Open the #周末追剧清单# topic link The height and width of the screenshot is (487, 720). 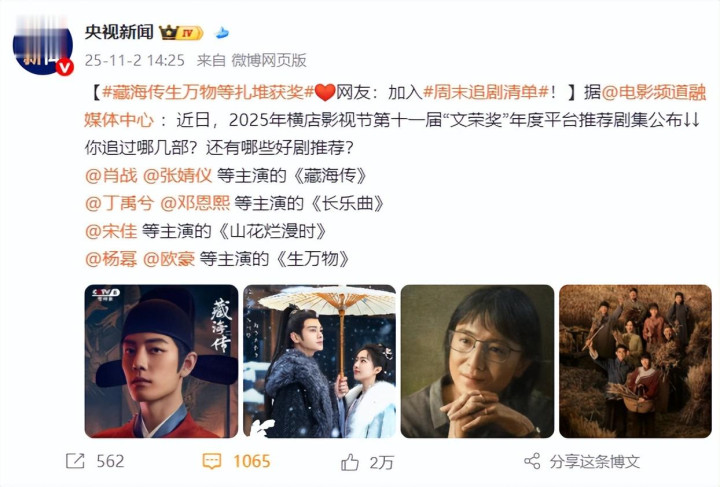485,93
